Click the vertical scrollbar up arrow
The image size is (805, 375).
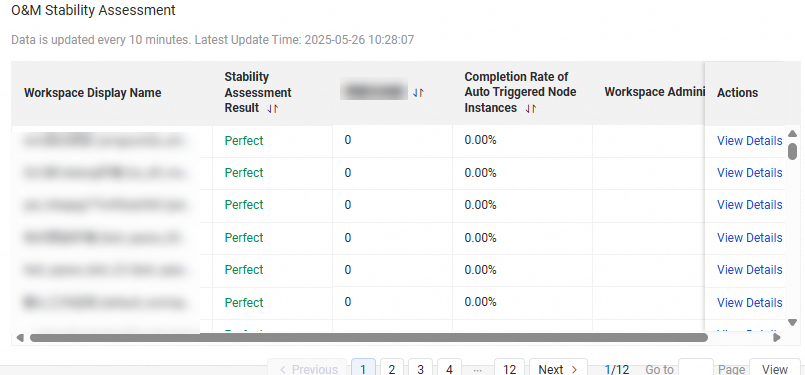[x=792, y=134]
